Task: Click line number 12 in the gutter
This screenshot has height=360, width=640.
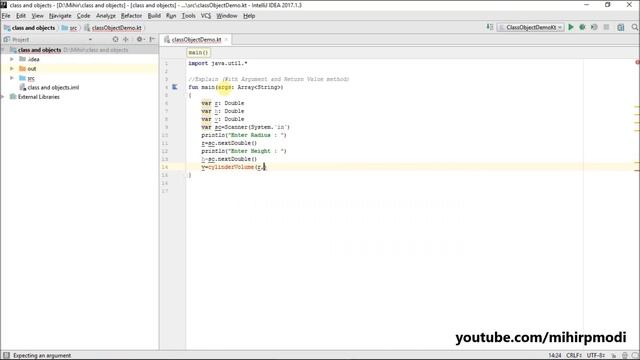Action: pyautogui.click(x=165, y=151)
